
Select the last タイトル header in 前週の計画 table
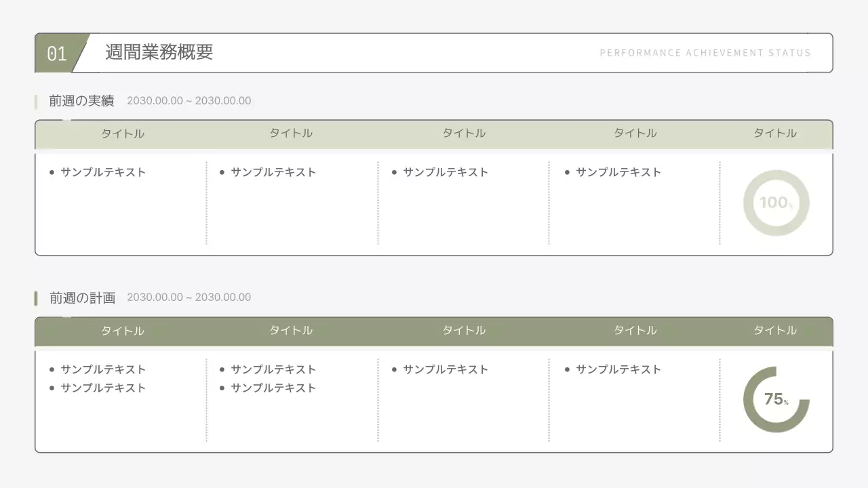tap(774, 331)
